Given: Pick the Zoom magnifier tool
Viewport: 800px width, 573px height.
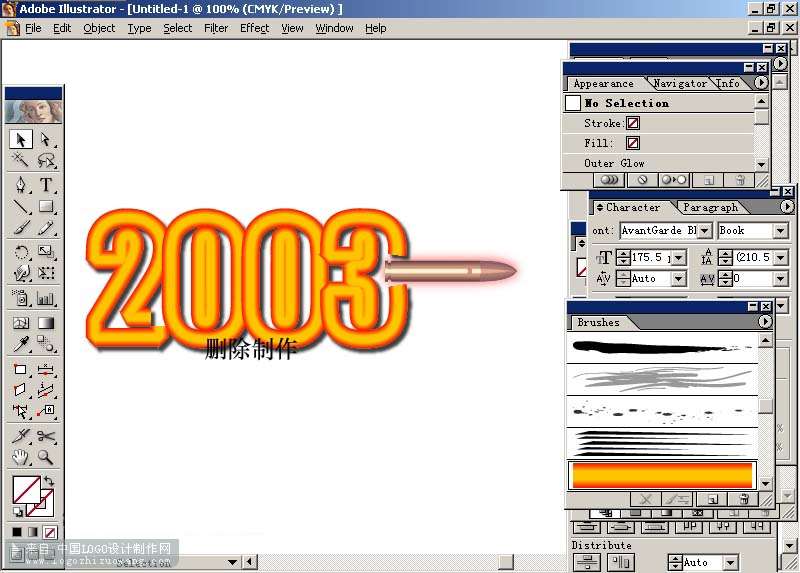Looking at the screenshot, I should coord(46,457).
